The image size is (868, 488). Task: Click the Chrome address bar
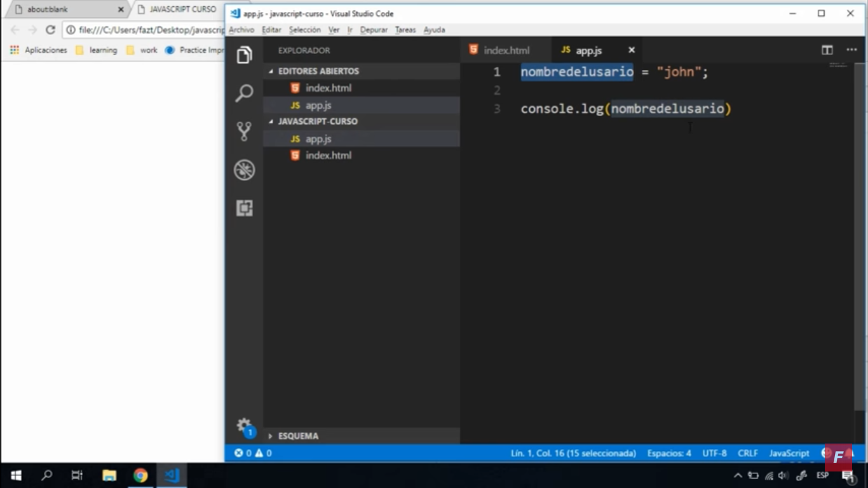tap(145, 30)
